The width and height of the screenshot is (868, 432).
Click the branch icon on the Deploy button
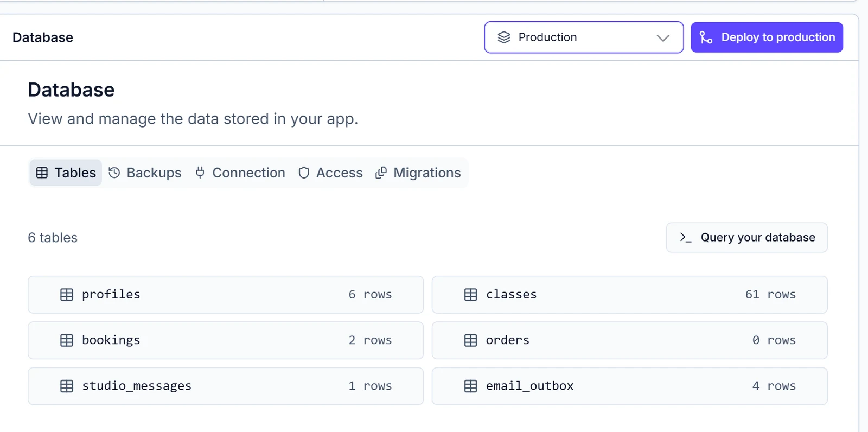(x=706, y=37)
